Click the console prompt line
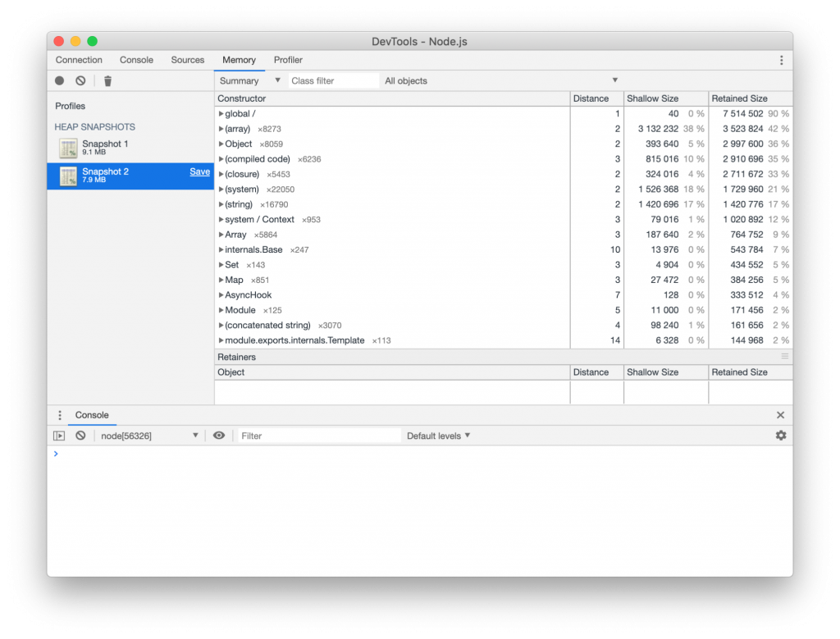Screen dimensions: 840x639 420,454
